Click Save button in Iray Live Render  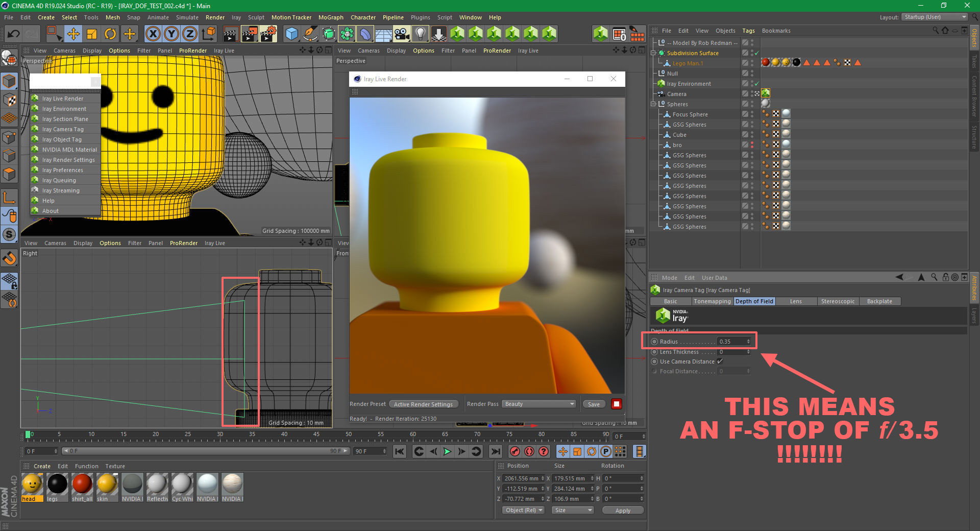pos(594,404)
